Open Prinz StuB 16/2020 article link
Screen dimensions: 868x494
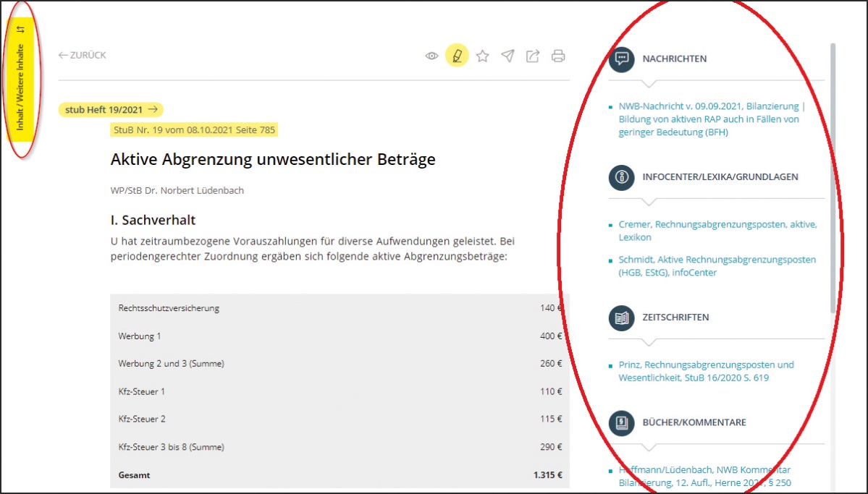[x=706, y=371]
